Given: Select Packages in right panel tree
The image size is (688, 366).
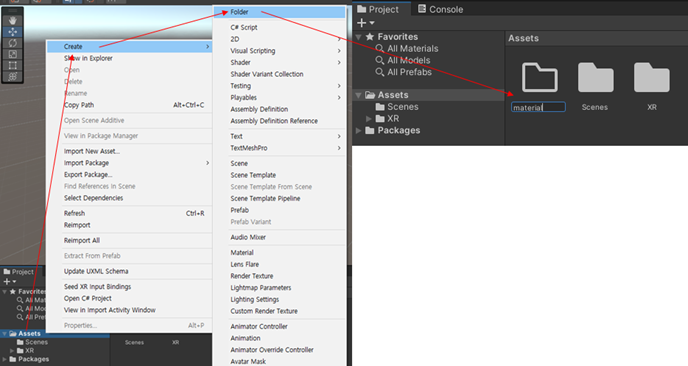Looking at the screenshot, I should 393,130.
